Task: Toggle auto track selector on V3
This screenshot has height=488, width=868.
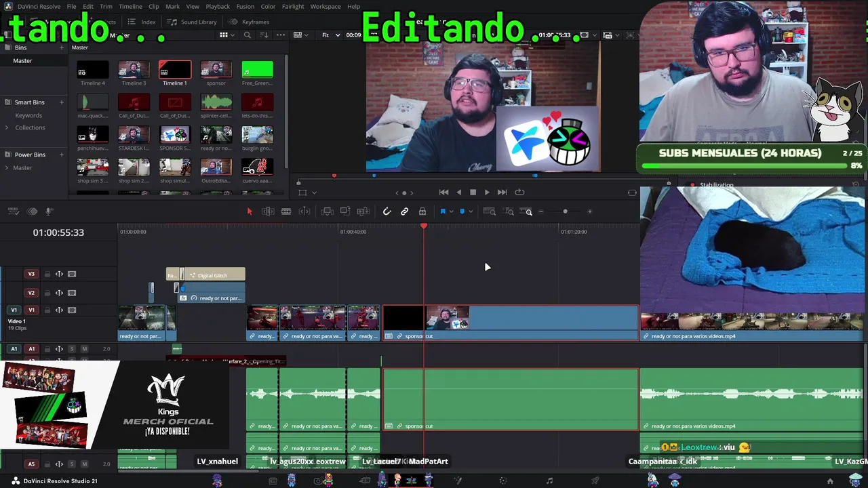Action: pyautogui.click(x=59, y=274)
